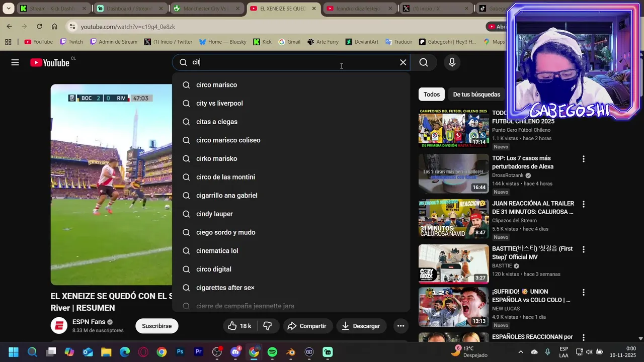Open options for 31 Minutos reaction video
The width and height of the screenshot is (644, 362).
584,204
